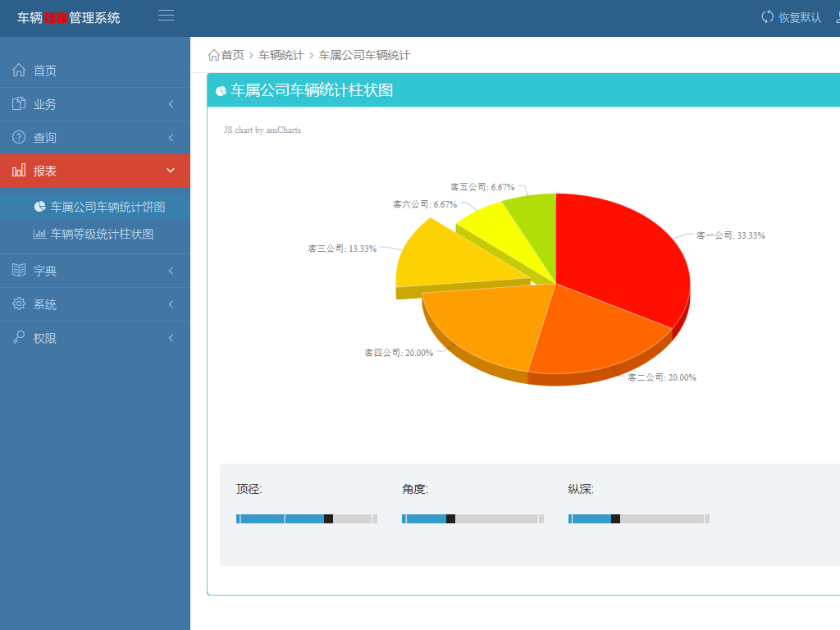Screen dimensions: 840x630
Task: Click the bar chart icon beside 报表
Action: [x=19, y=170]
